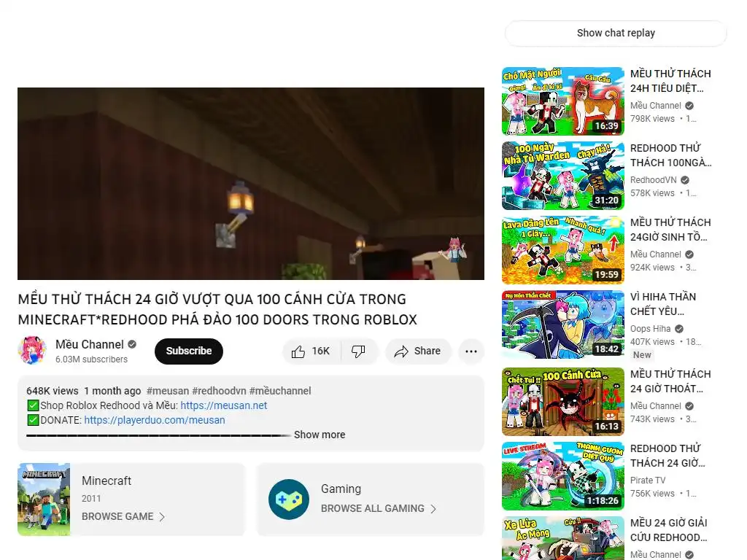
Task: Open video titled MỀU 24 GIỜ GIẢI CỨU REDHOOD
Action: [x=669, y=530]
